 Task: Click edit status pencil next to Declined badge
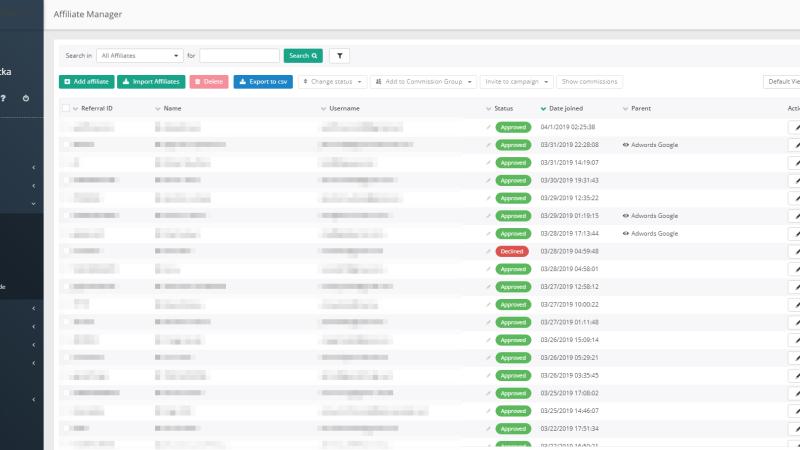pos(488,252)
